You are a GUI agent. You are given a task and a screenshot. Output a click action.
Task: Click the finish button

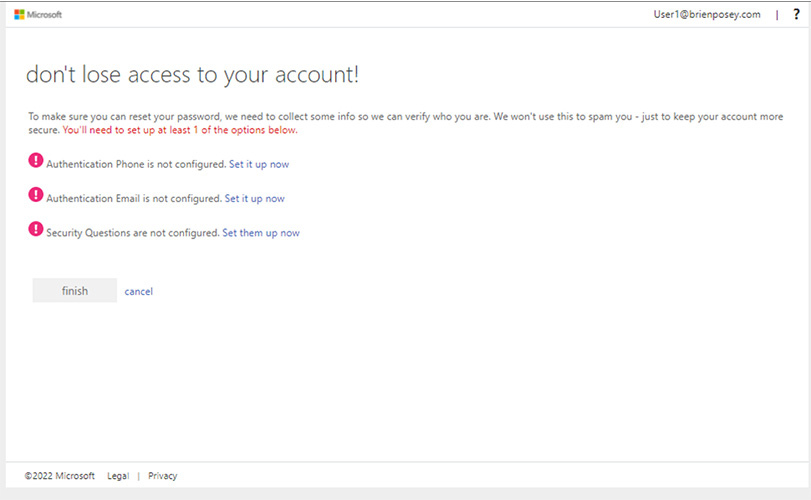click(74, 291)
